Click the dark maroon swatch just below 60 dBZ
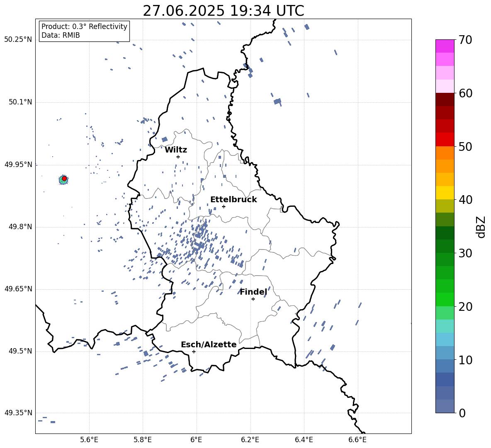 (x=445, y=99)
